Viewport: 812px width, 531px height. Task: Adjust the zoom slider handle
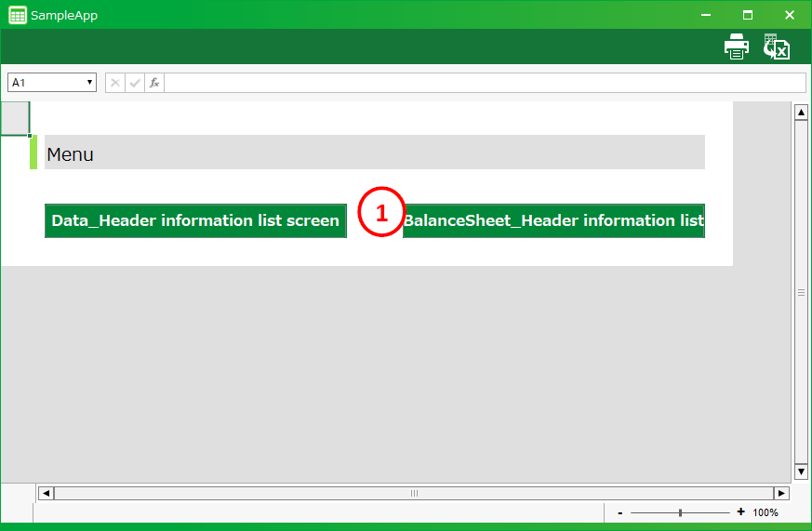[x=680, y=512]
